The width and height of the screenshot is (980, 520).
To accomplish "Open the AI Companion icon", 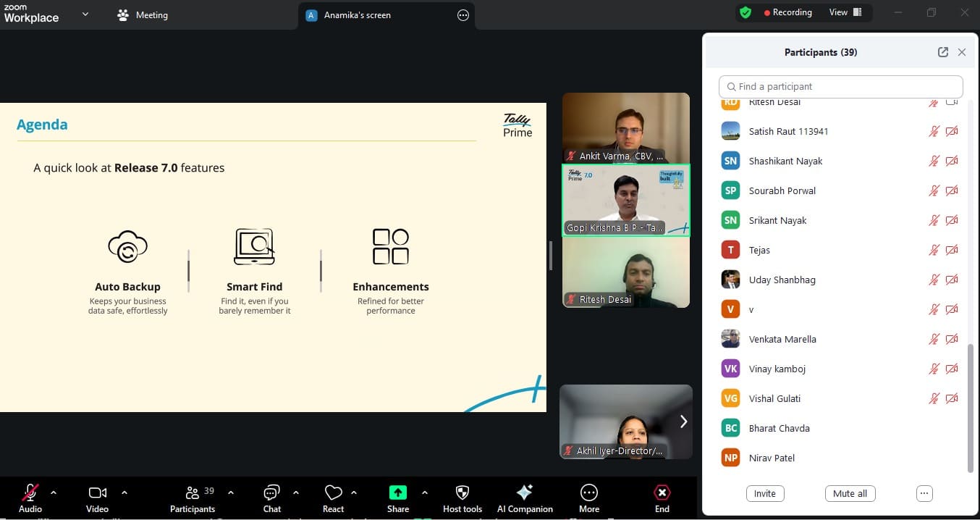I will click(525, 493).
